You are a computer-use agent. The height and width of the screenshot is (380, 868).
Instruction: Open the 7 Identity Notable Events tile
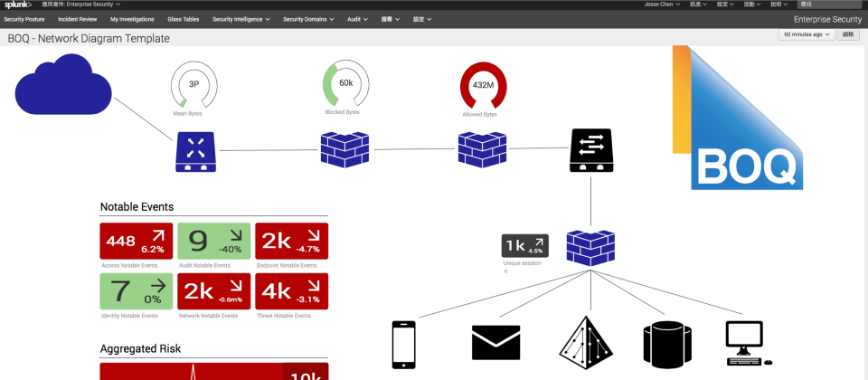[x=137, y=291]
